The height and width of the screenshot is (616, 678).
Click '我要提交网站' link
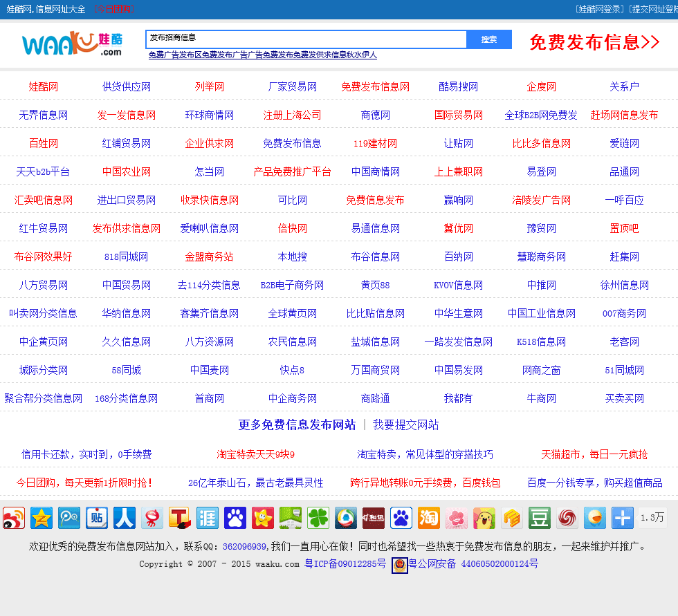[405, 425]
